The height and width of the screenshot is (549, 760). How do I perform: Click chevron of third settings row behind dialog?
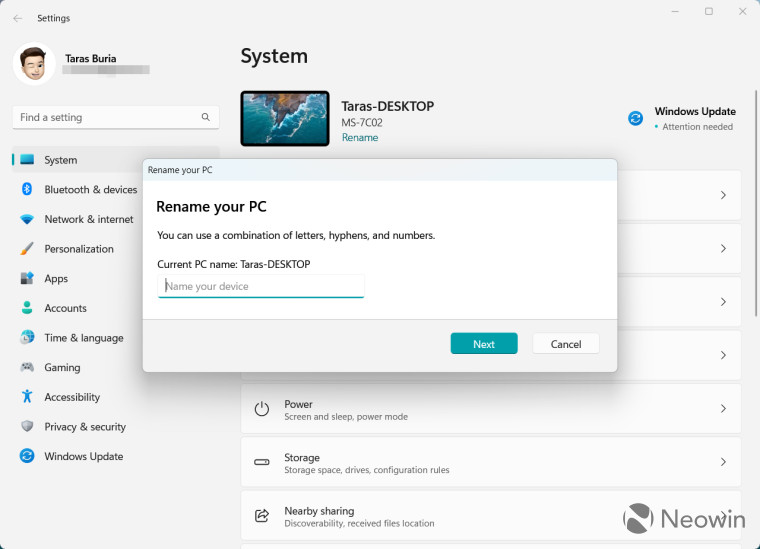[723, 301]
